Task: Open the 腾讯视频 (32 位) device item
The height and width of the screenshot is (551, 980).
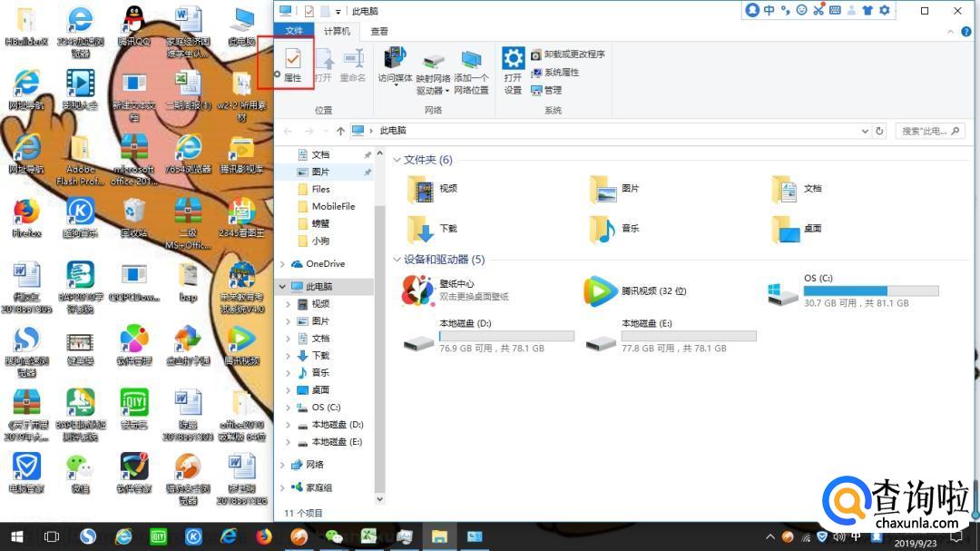Action: click(x=635, y=290)
